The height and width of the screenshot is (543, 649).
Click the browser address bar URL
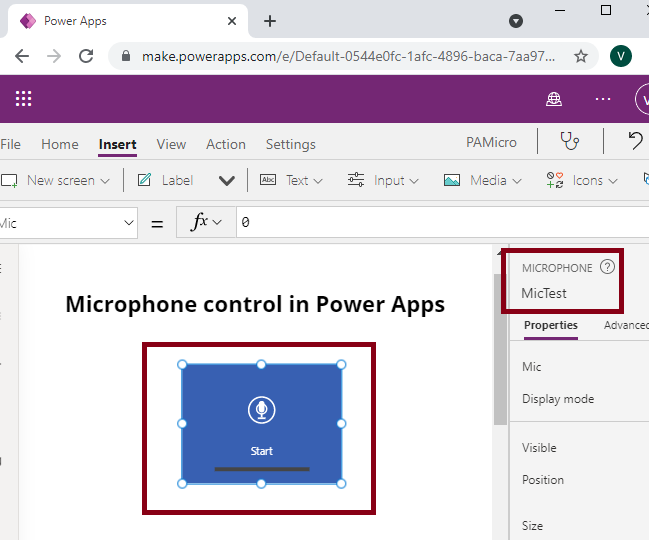(x=348, y=56)
